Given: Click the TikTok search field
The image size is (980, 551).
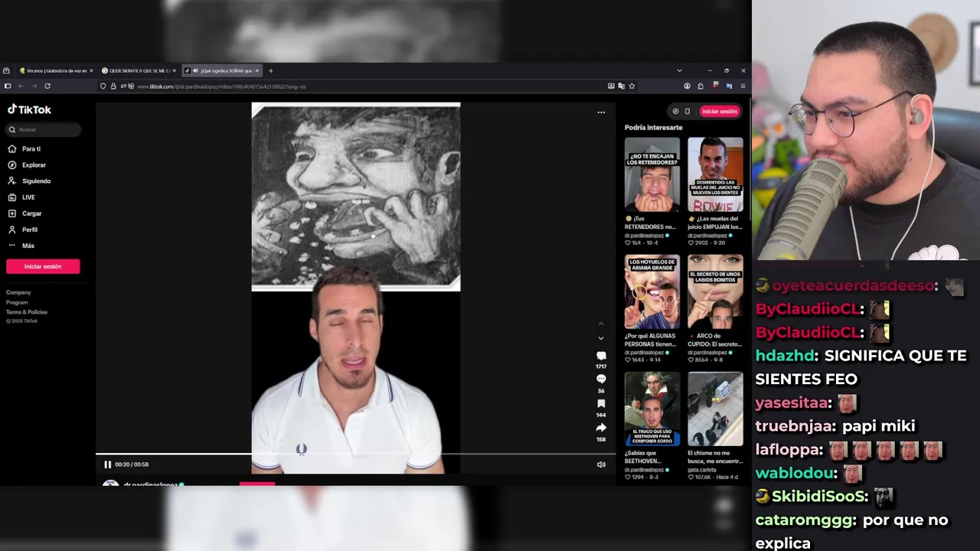Looking at the screenshot, I should click(x=44, y=129).
